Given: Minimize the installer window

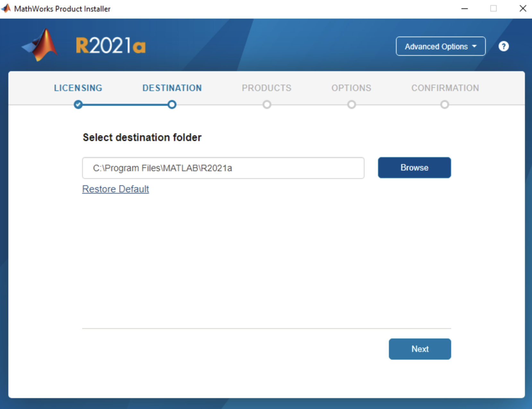Looking at the screenshot, I should pos(464,9).
